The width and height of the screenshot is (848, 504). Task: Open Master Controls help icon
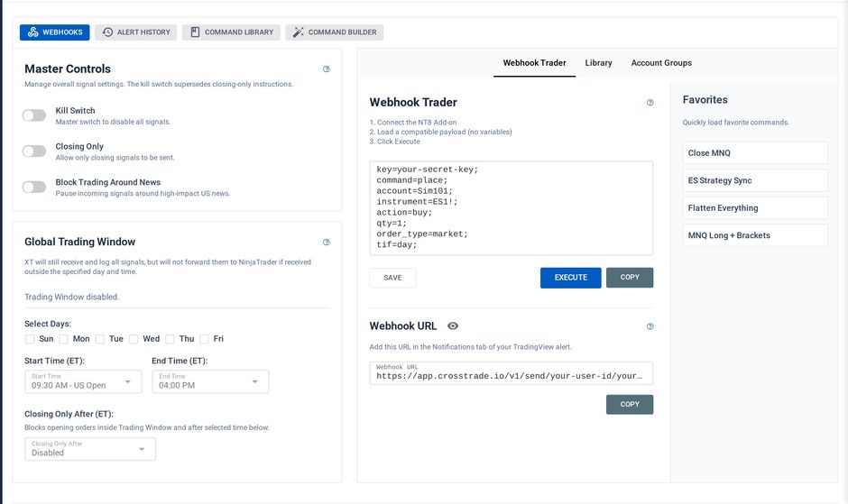[326, 69]
